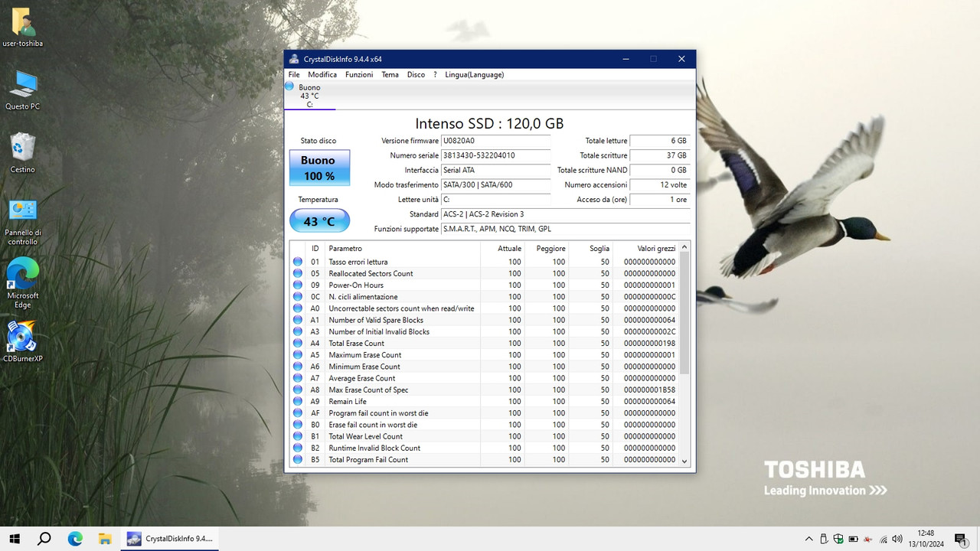Viewport: 980px width, 551px height.
Task: Select the Microsoft Edge desktop shortcut
Action: tap(23, 283)
